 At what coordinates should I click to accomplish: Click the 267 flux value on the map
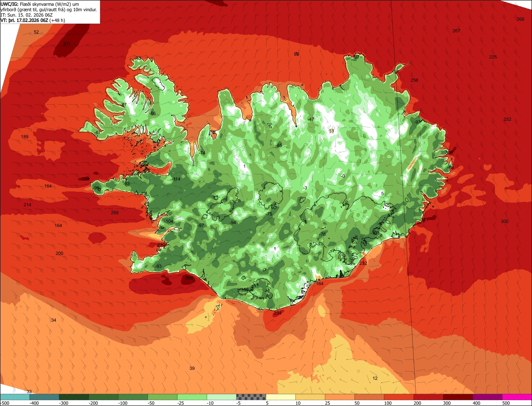point(456,31)
